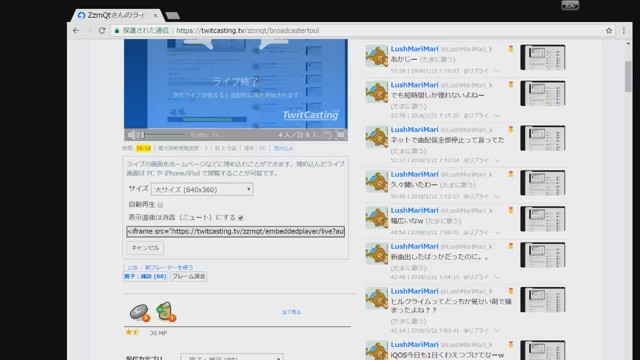Enable the 自動再生 autoplay checkbox

[160, 204]
